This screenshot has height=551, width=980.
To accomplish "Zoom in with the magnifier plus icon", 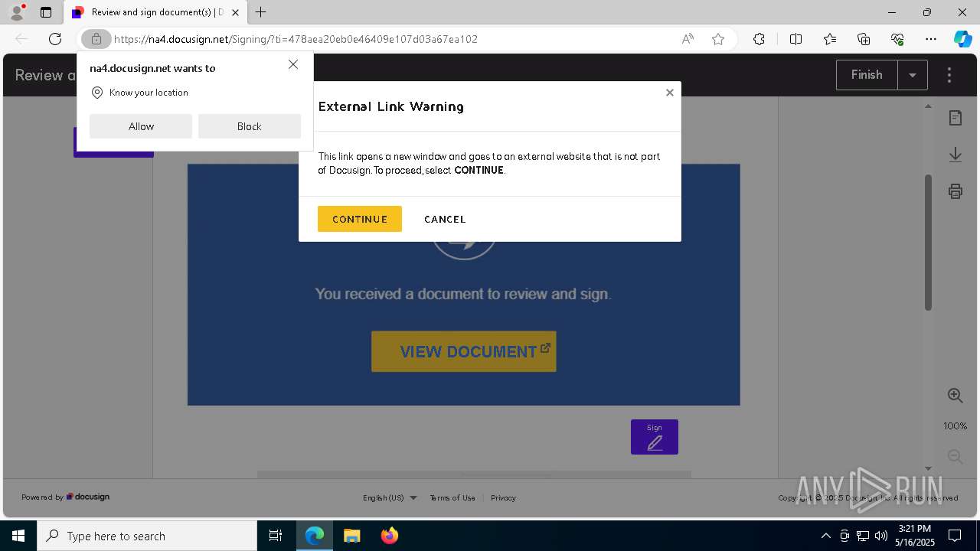I will click(955, 396).
